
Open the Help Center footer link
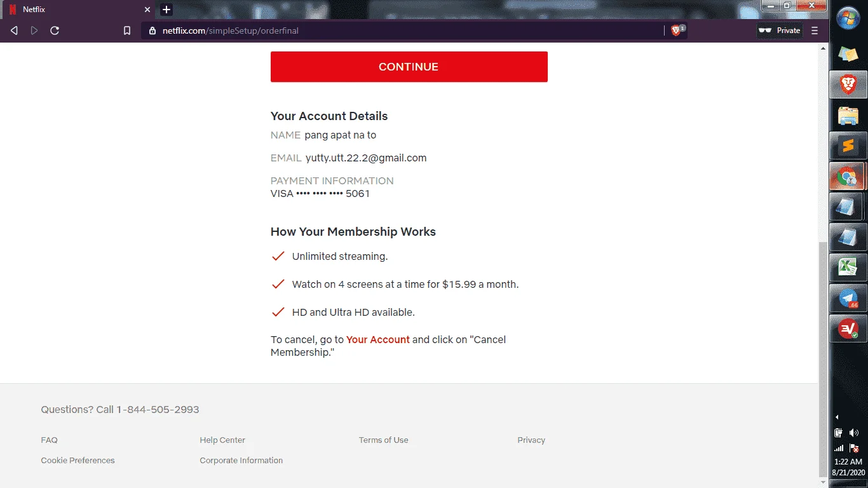[x=222, y=440]
